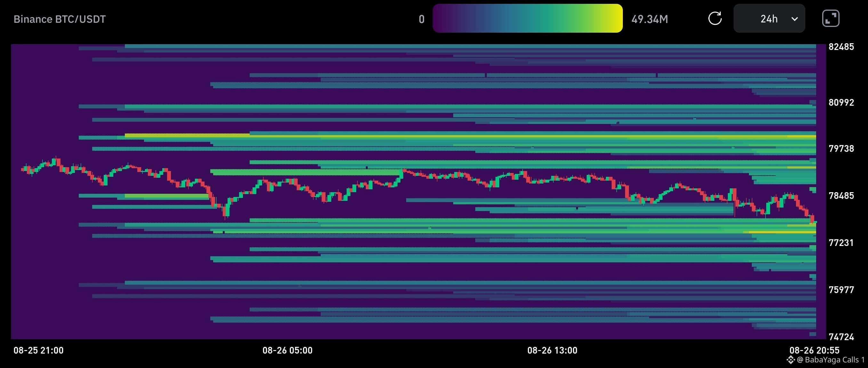This screenshot has height=368, width=868.
Task: Click the 0 minimum scale value
Action: (422, 19)
